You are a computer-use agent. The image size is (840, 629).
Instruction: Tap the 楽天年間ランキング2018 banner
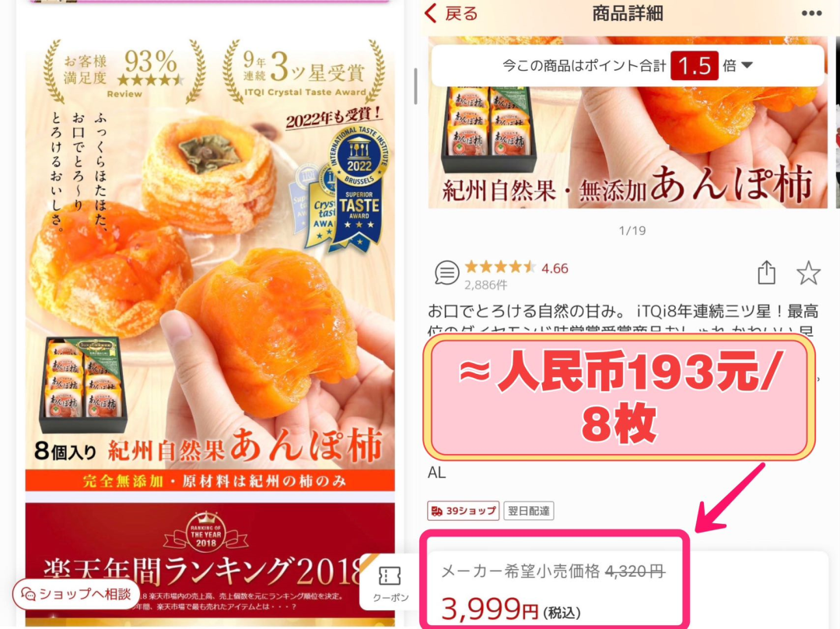point(210,564)
